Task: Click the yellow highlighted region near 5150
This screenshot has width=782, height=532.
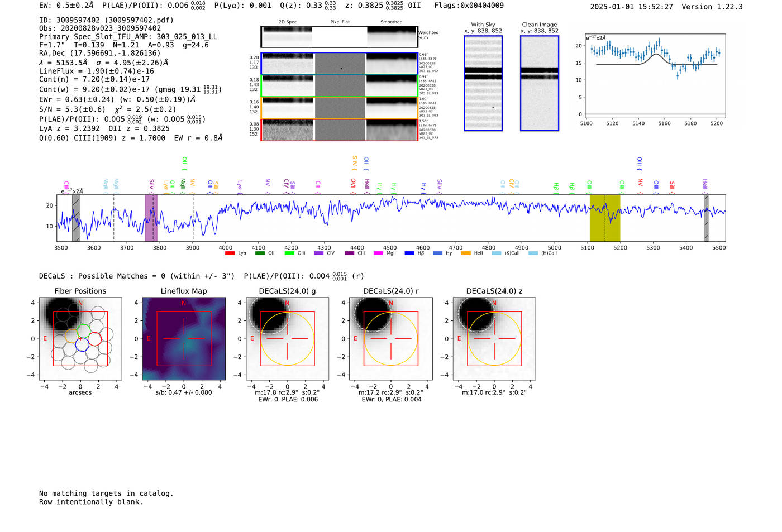Action: [605, 218]
